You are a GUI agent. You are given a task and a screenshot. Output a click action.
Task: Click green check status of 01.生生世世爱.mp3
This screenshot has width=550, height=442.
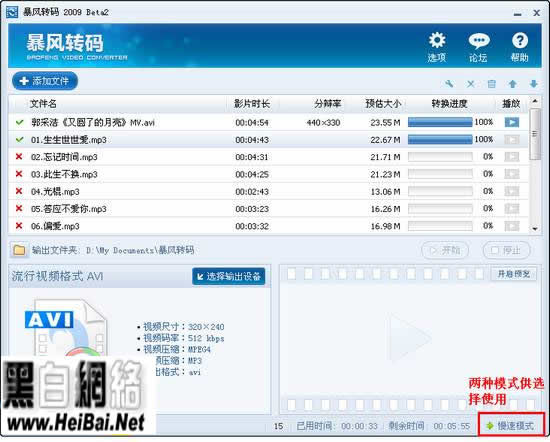pyautogui.click(x=20, y=140)
